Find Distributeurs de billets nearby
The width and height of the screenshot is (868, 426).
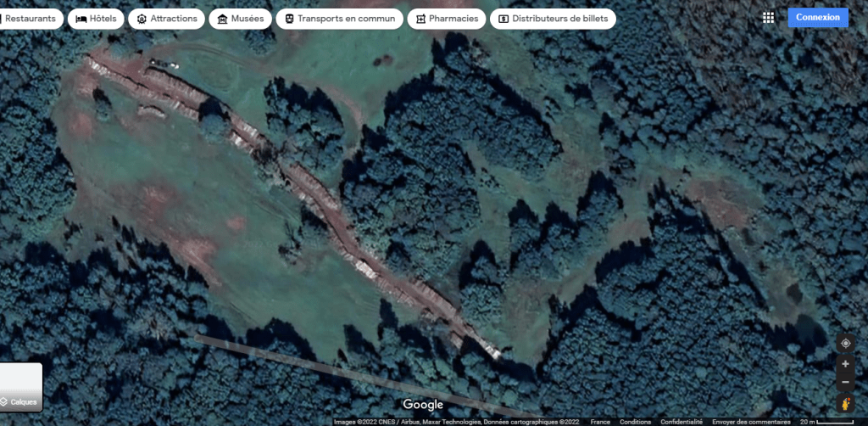point(553,19)
